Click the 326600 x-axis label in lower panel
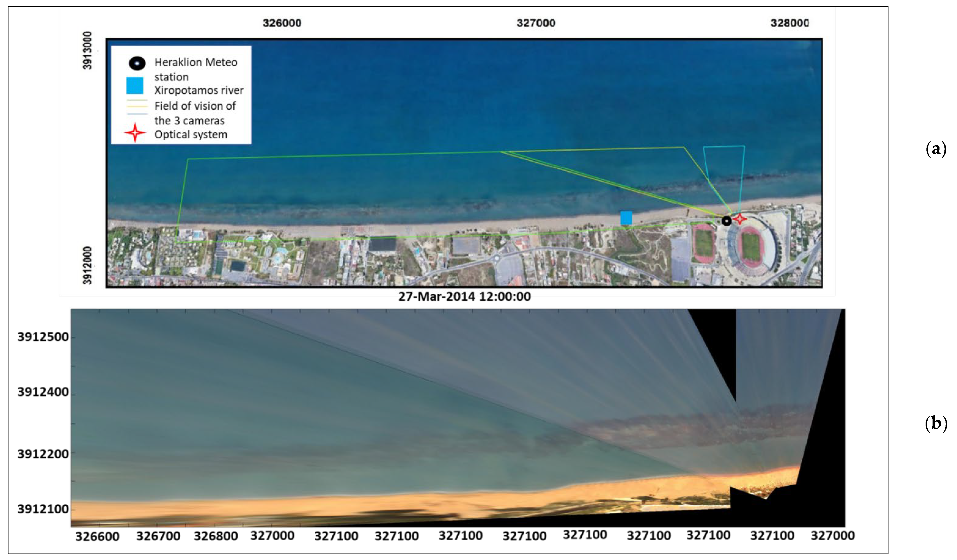 (x=97, y=537)
